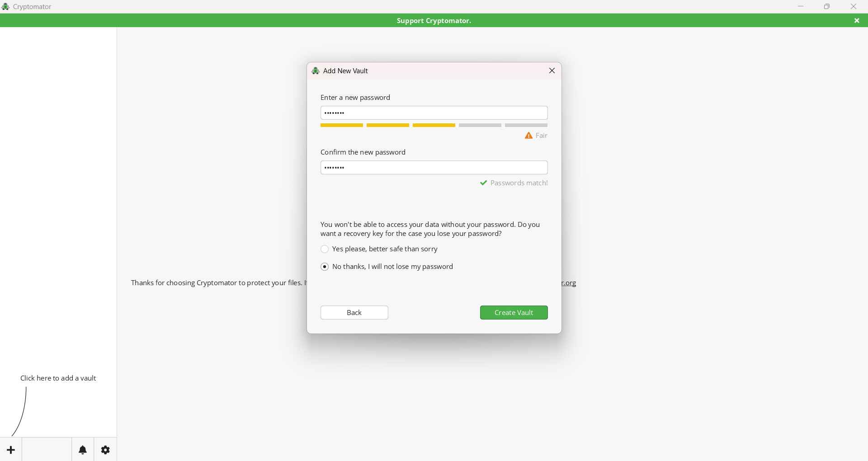Image resolution: width=868 pixels, height=461 pixels.
Task: Click the green passwords match checkmark
Action: click(484, 183)
